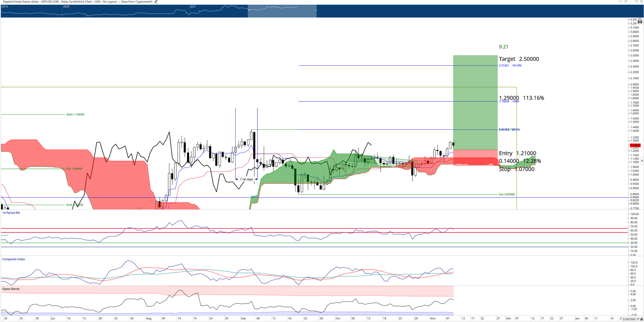Open the vertical dots options menu

click(x=631, y=1)
